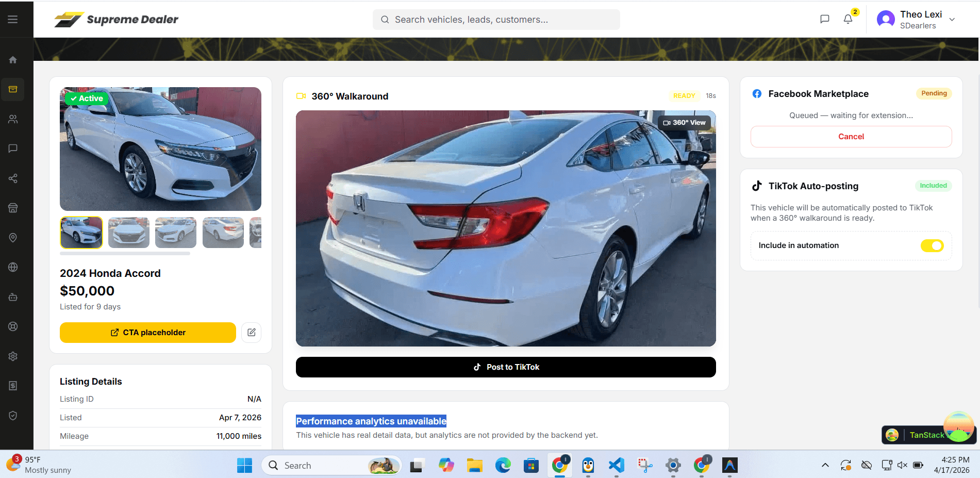The height and width of the screenshot is (478, 980).
Task: Select the third car thumbnail
Action: pos(176,233)
